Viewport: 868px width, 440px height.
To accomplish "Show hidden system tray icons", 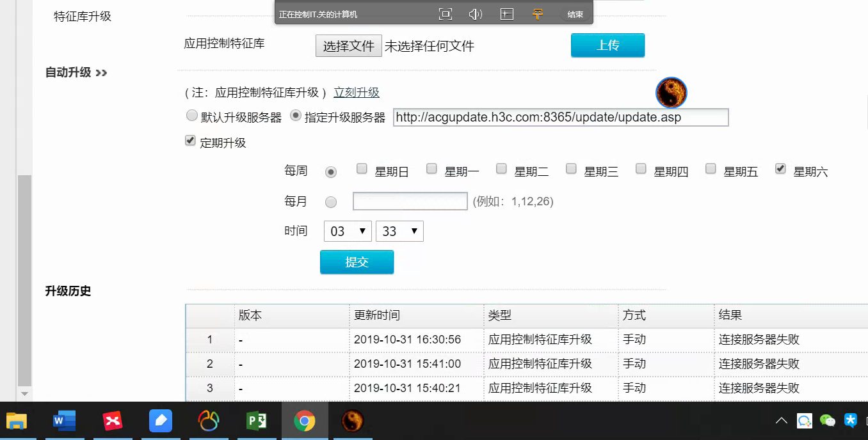I will tap(781, 421).
